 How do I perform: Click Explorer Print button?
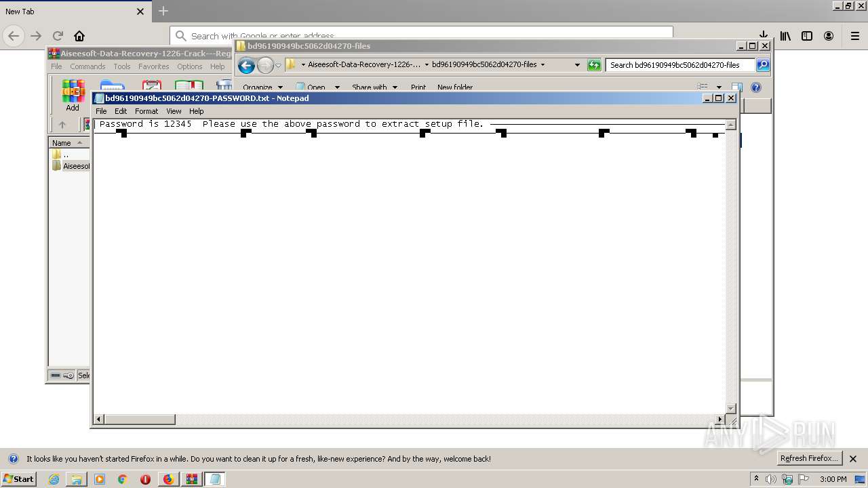418,87
